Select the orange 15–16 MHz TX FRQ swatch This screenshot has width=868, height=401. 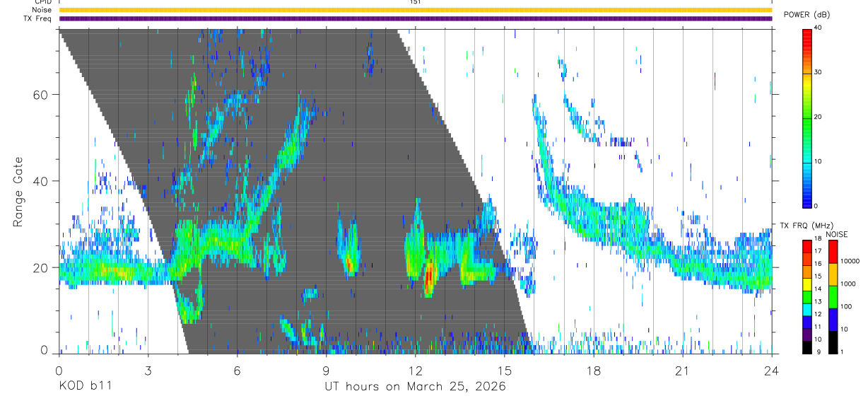(807, 272)
